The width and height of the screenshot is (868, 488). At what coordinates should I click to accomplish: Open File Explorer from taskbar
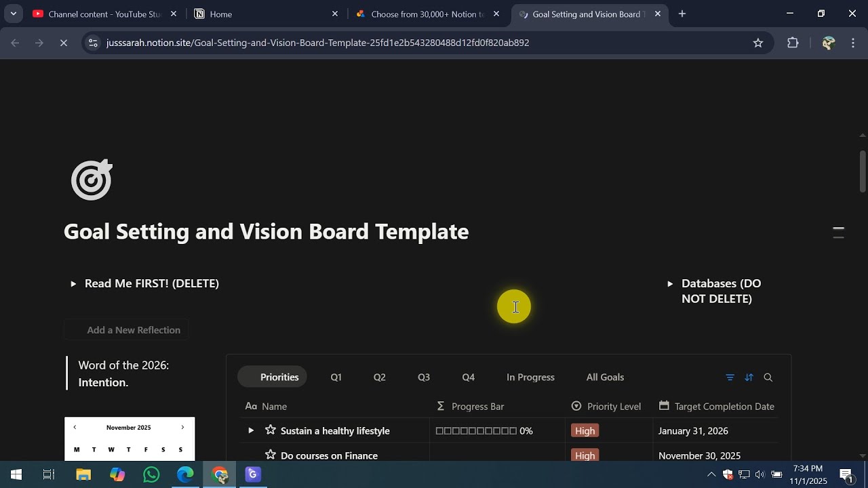pos(83,474)
